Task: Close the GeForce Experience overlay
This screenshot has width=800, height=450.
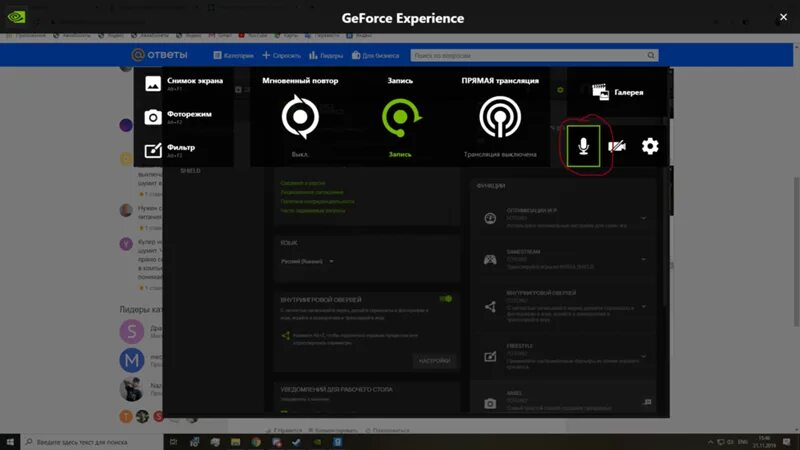Action: click(784, 17)
